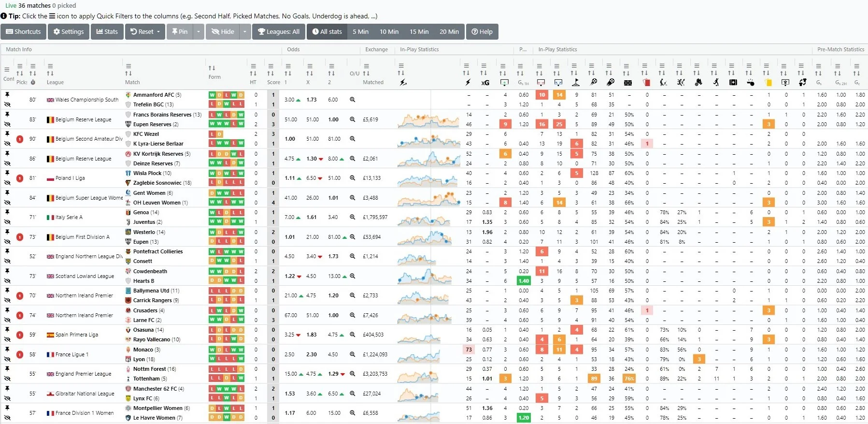Image resolution: width=868 pixels, height=424 pixels.
Task: Click red alert badge on Poland I Liga row
Action: 20,178
